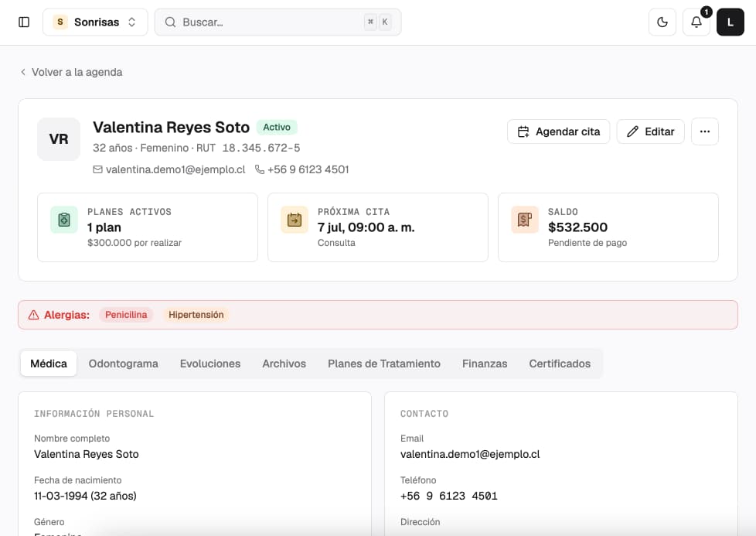Click the Editar button
The width and height of the screenshot is (756, 536).
650,131
